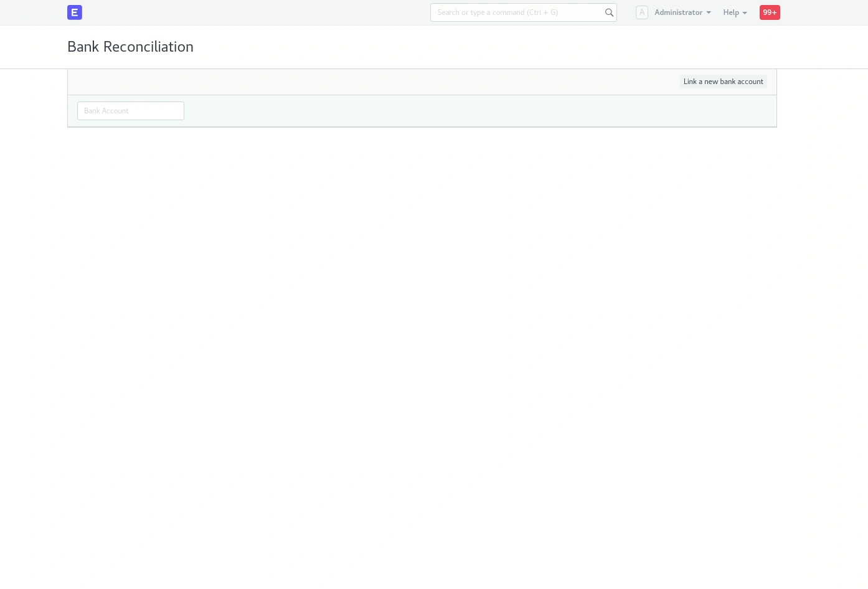Select the Help item in navbar
This screenshot has width=868, height=589.
[x=731, y=12]
